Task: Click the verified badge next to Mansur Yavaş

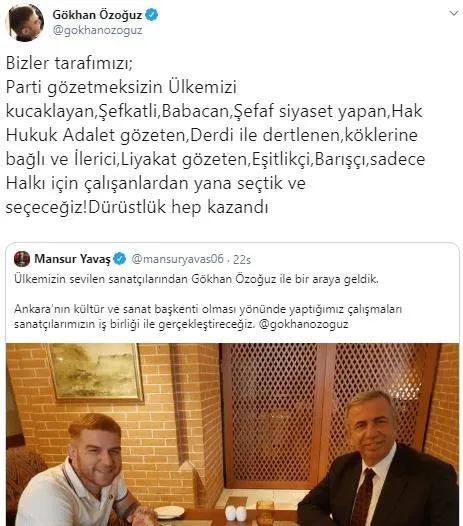Action: tap(120, 259)
